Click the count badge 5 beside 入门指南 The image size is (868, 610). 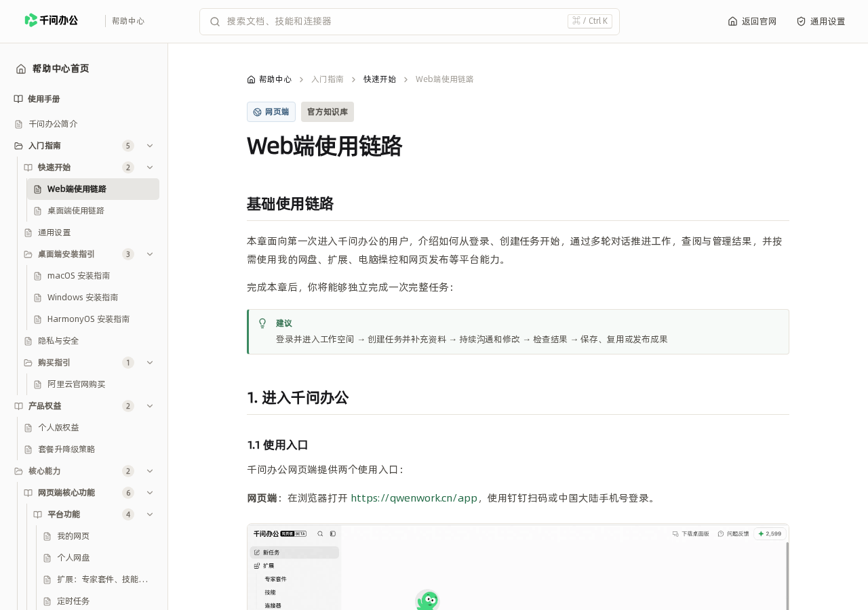128,146
